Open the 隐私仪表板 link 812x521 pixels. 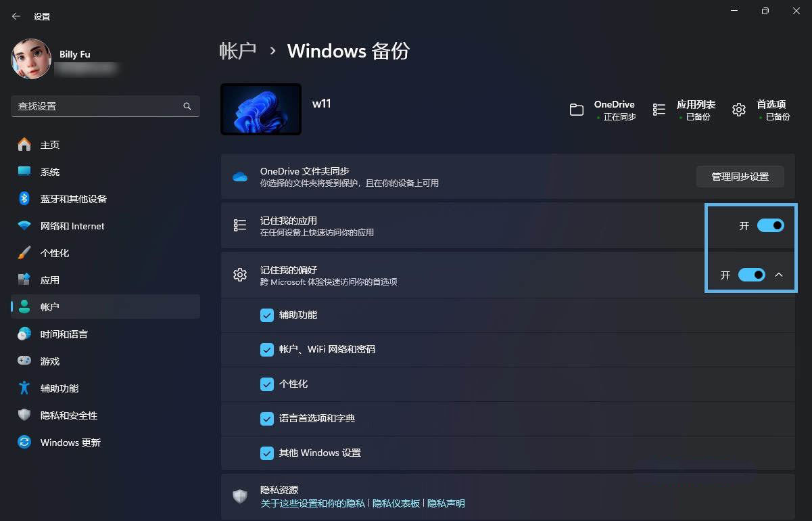tap(396, 503)
